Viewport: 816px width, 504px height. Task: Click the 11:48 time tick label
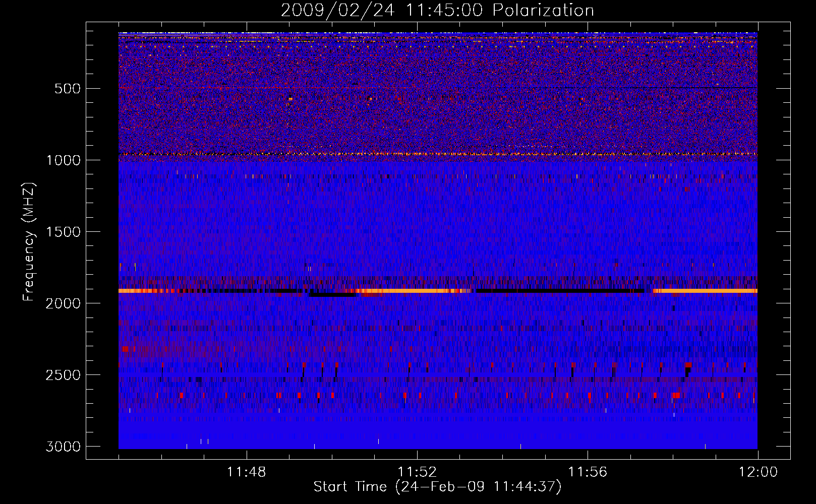tap(246, 472)
